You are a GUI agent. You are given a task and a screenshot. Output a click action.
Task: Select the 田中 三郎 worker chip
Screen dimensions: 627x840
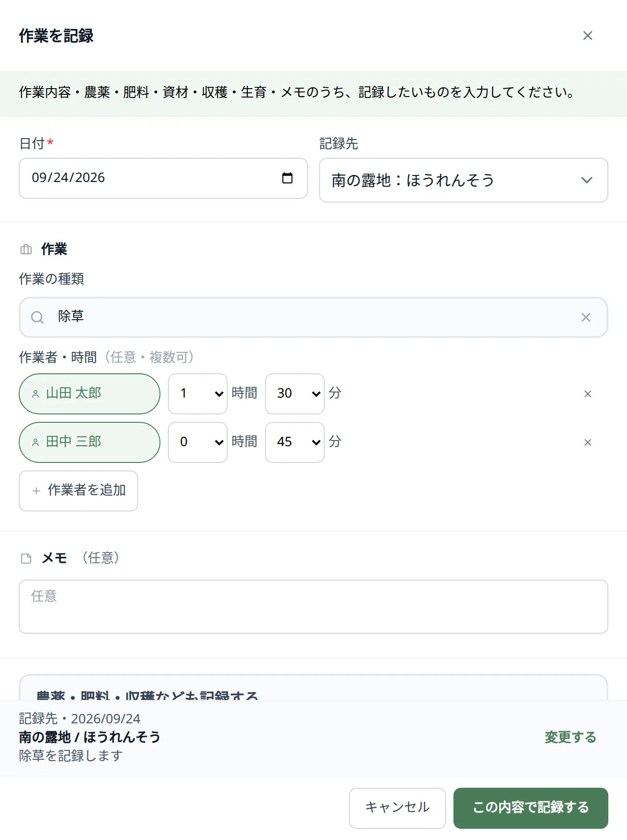click(x=90, y=442)
